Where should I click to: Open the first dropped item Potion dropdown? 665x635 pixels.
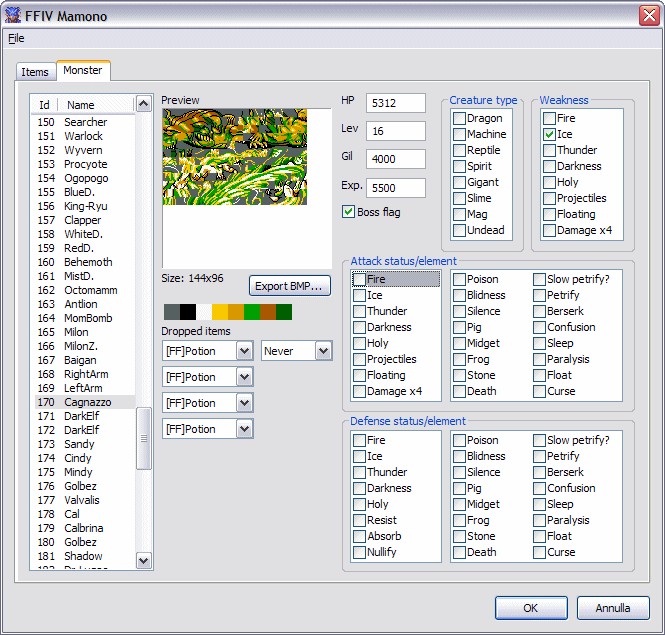[x=244, y=351]
